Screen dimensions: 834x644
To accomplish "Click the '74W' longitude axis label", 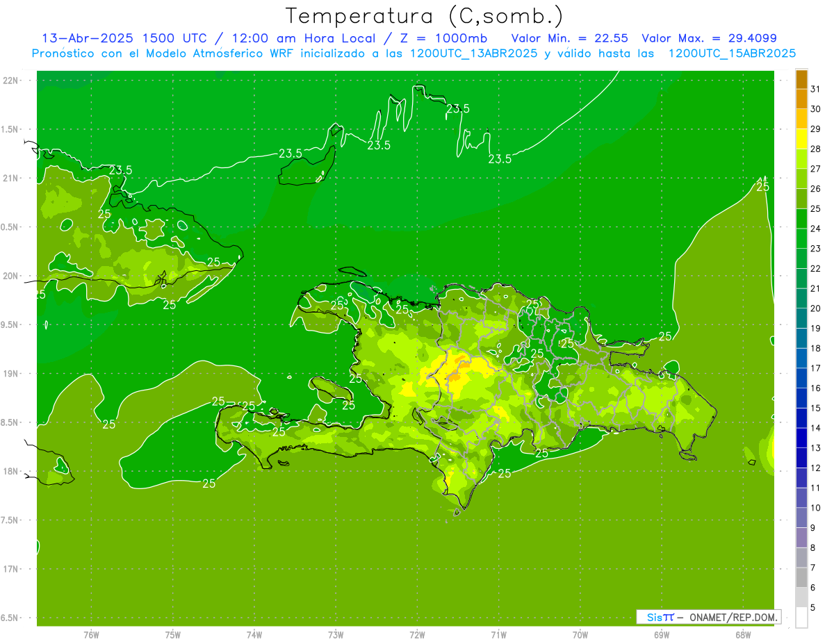I will 254,635.
